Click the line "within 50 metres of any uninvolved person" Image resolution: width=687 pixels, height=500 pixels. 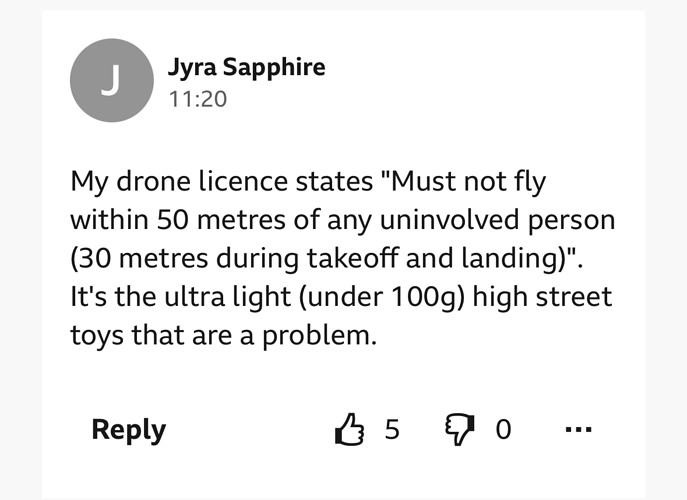(x=343, y=220)
